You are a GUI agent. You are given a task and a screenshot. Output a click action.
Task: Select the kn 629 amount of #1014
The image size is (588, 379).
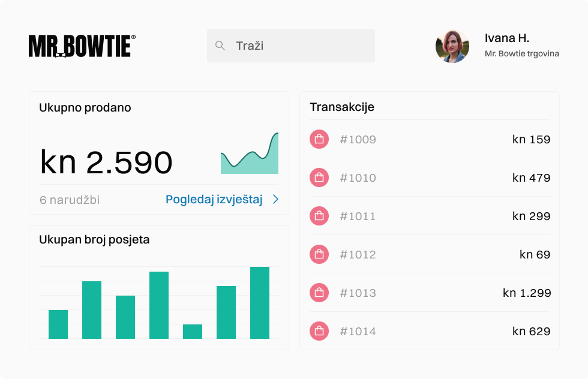[x=531, y=332]
